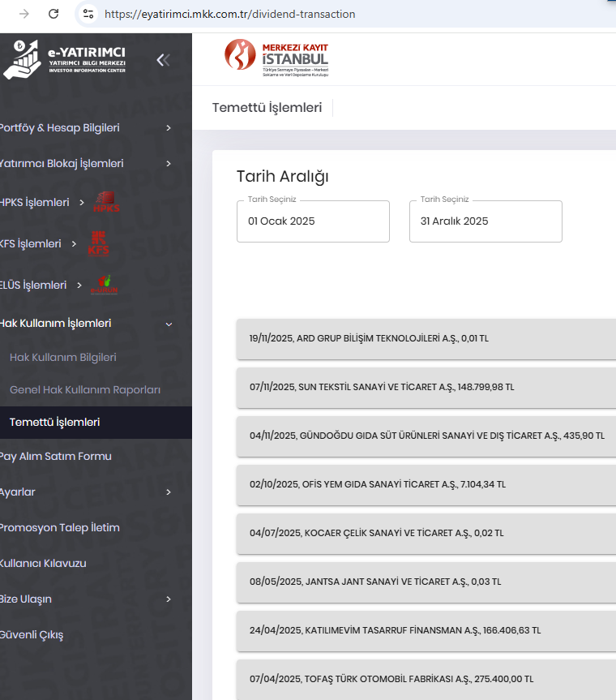Expand the KFS İşlemleri chevron
The width and height of the screenshot is (616, 700).
click(74, 244)
